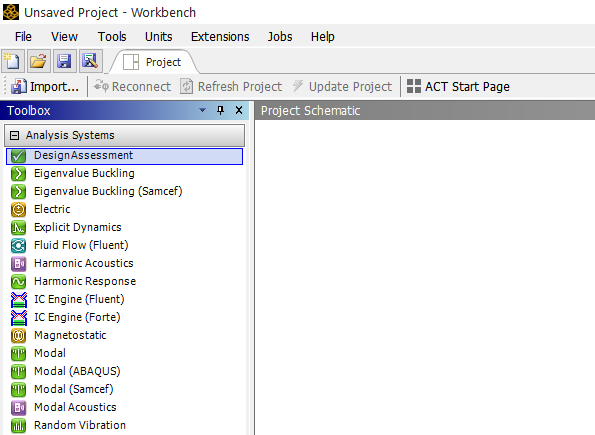Click the Modal (ABAQUS) icon
This screenshot has height=435, width=595.
pos(18,371)
